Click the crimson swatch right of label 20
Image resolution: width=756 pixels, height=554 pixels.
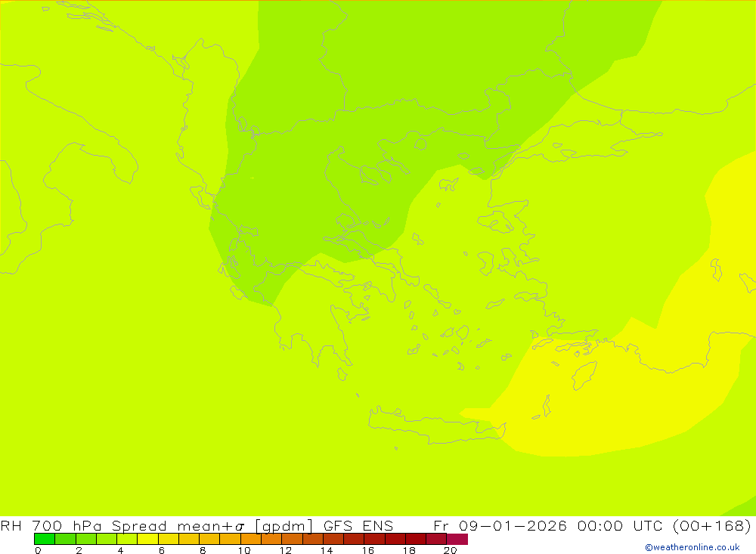click(457, 539)
